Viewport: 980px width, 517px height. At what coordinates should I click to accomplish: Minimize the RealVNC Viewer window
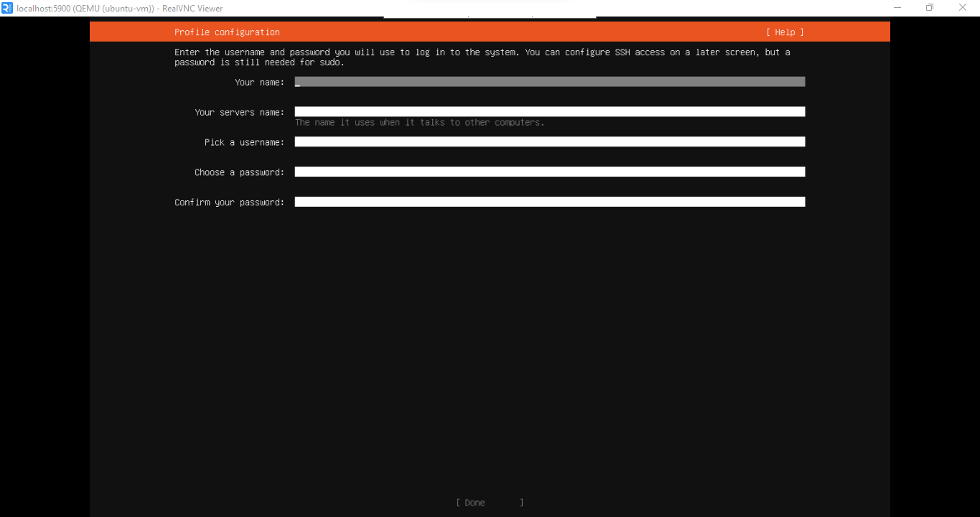pos(897,8)
